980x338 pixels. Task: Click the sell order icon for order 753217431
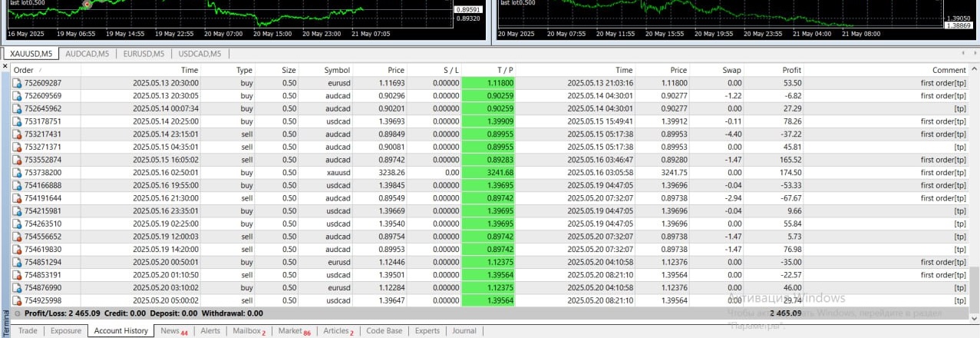point(18,134)
